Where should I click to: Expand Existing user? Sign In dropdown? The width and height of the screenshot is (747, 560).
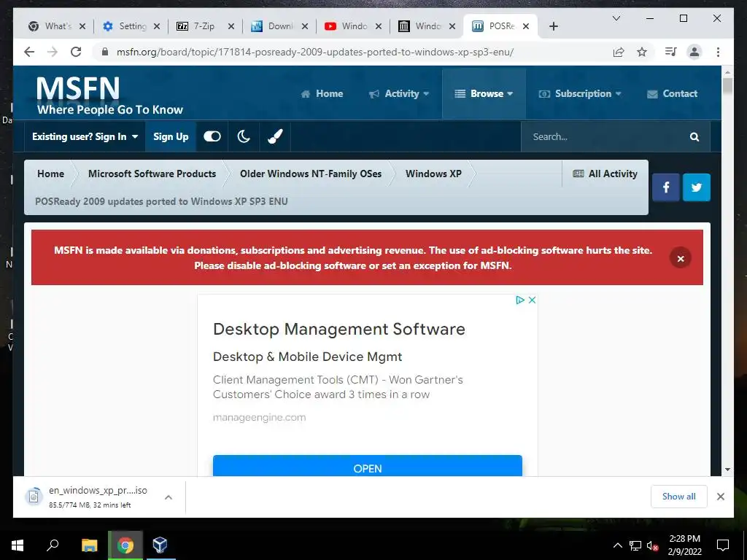point(85,136)
